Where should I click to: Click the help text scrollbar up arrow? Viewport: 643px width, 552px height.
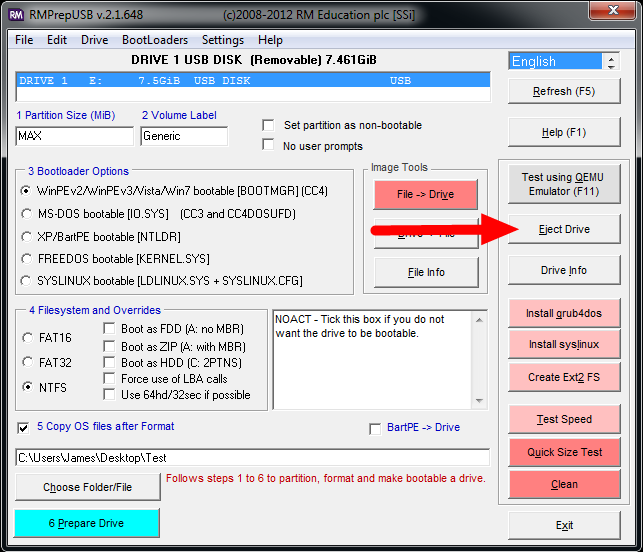pyautogui.click(x=479, y=319)
